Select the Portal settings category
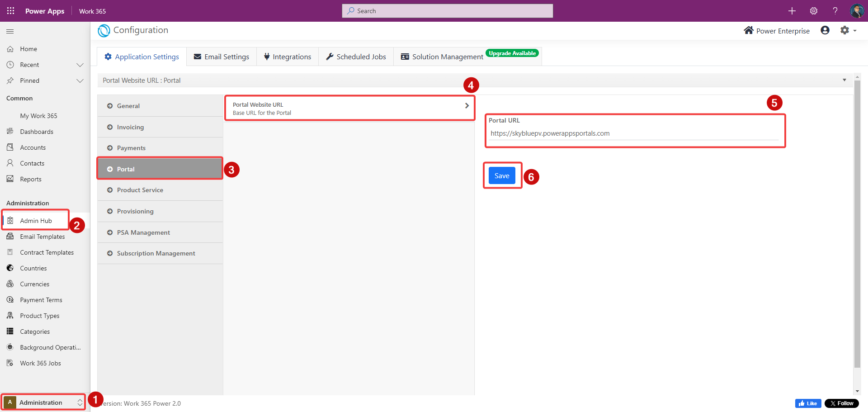This screenshot has width=868, height=412. coord(160,169)
